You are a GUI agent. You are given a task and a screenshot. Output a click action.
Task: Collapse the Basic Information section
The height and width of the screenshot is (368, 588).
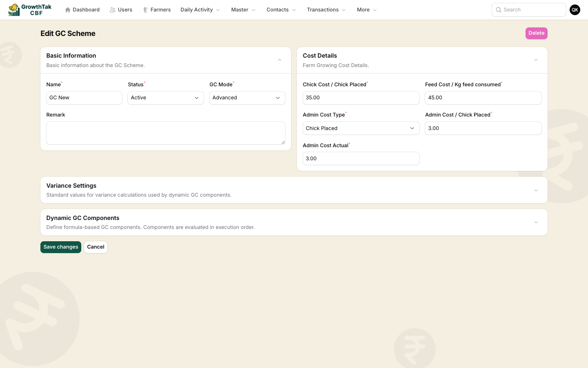(x=280, y=60)
